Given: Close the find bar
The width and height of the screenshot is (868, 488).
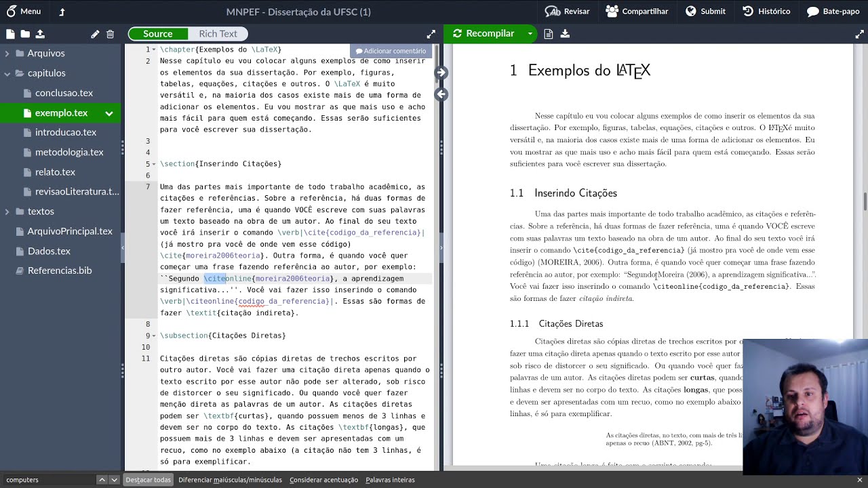Looking at the screenshot, I should (860, 480).
